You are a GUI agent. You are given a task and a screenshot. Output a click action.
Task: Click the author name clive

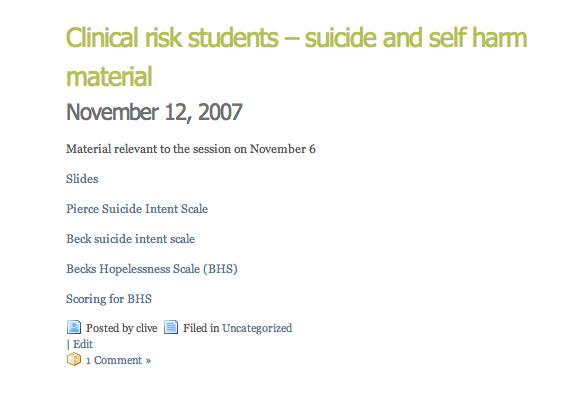[x=147, y=328]
